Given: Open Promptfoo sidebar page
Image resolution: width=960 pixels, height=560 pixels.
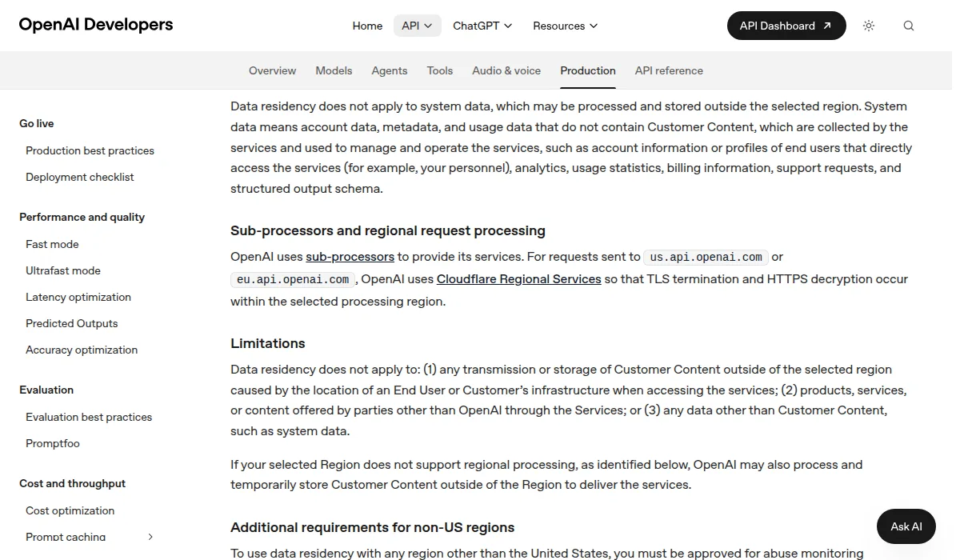Looking at the screenshot, I should click(x=53, y=443).
